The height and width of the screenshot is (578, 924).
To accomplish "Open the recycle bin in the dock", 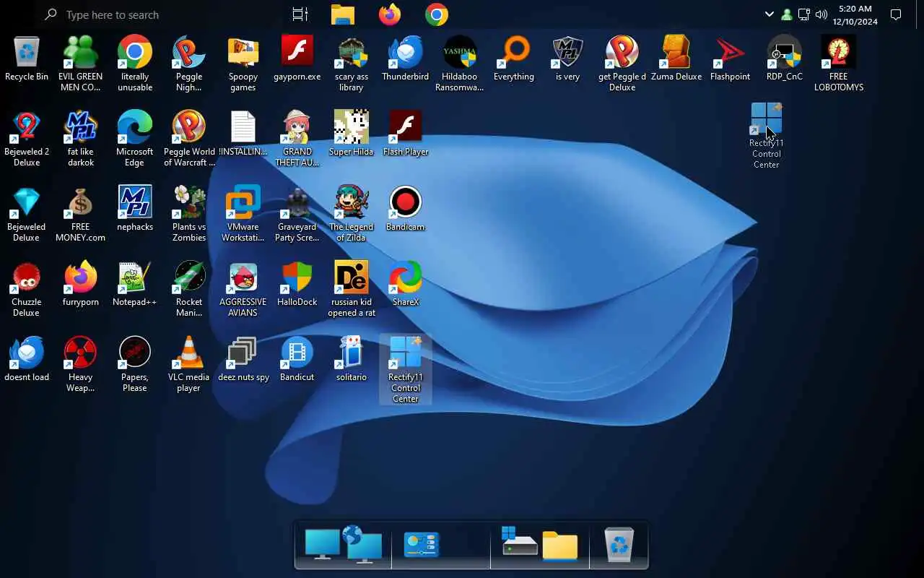I will pyautogui.click(x=619, y=544).
